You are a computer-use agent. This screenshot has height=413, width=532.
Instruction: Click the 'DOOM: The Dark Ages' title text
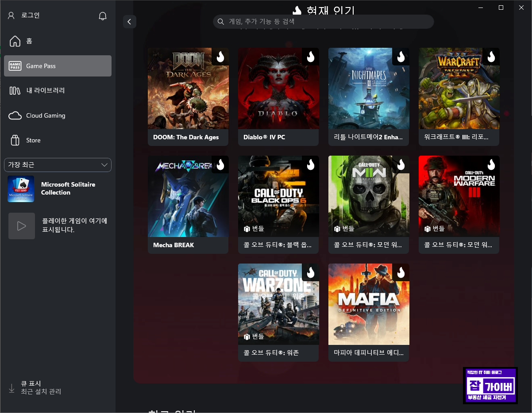186,137
